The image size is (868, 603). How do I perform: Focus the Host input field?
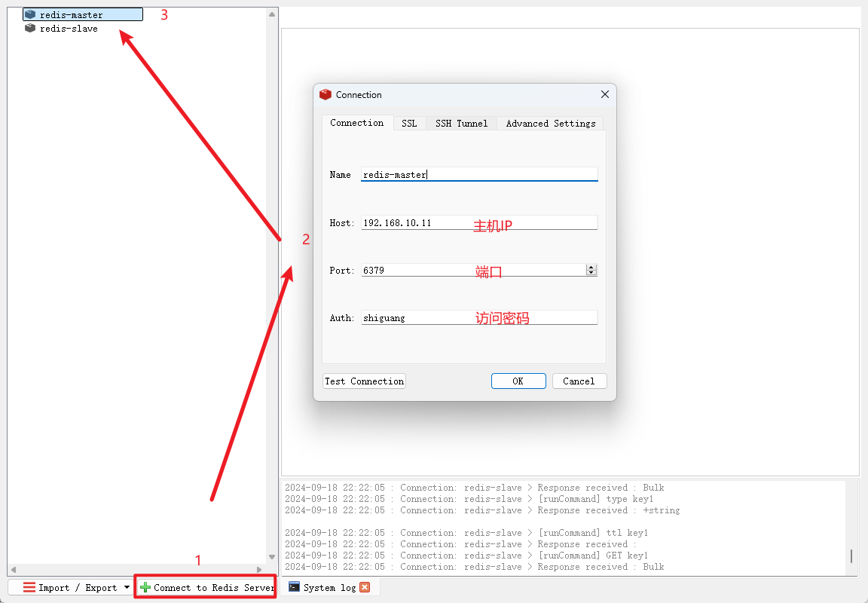point(479,222)
